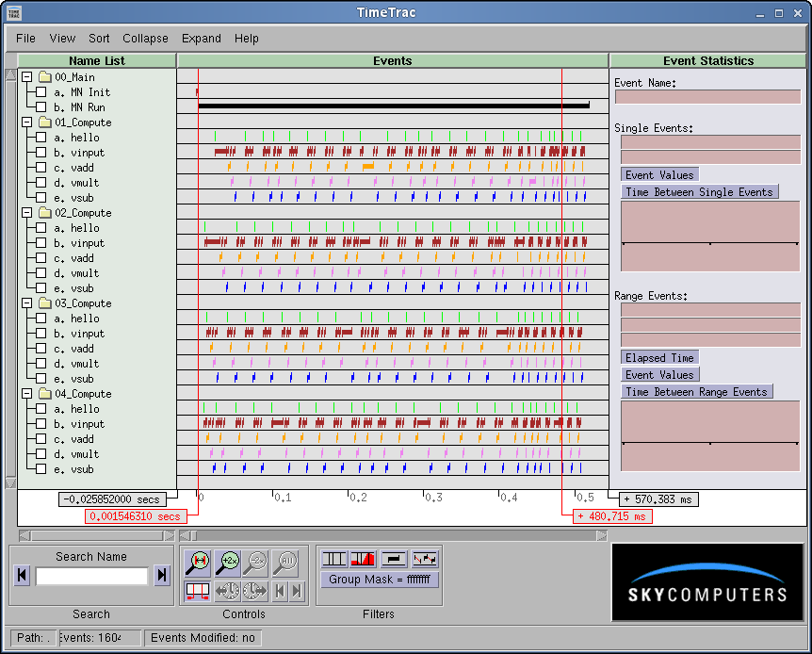Image resolution: width=812 pixels, height=654 pixels.
Task: Click the Single Events 'Event Values' button
Action: click(659, 174)
